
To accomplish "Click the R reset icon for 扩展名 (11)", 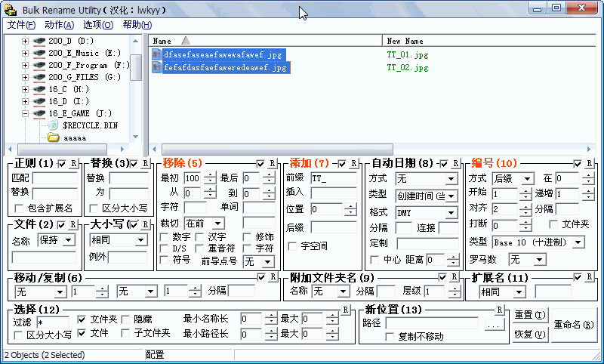I will [x=589, y=276].
